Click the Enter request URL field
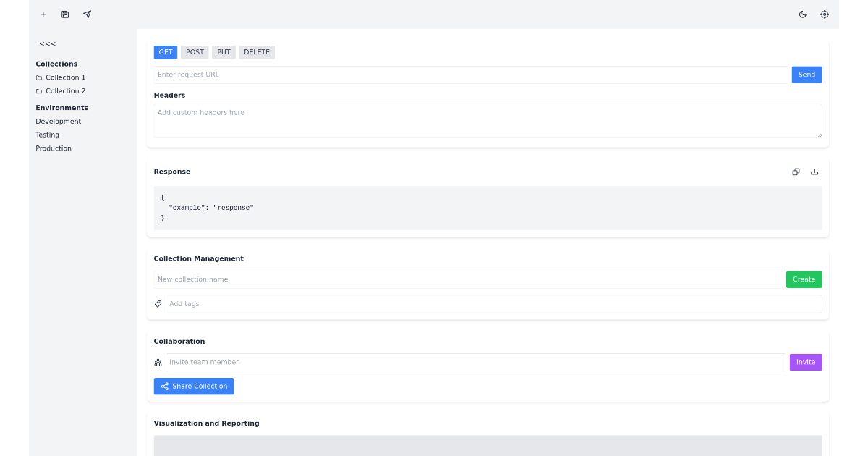 pos(470,74)
